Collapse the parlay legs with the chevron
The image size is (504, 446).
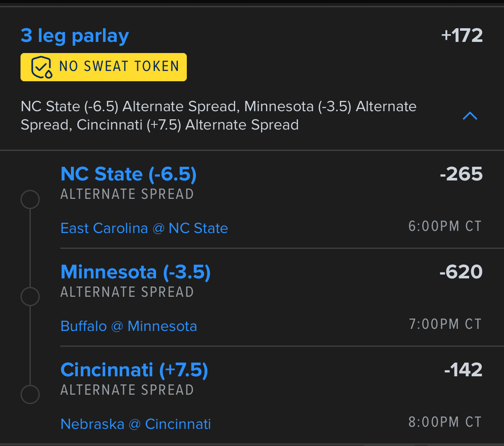click(x=470, y=116)
